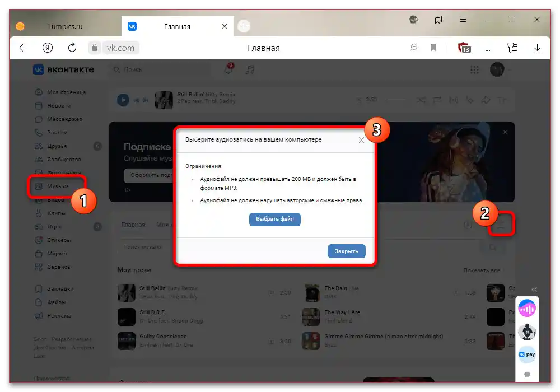Bookmark this page with bookmark icon

(x=433, y=48)
